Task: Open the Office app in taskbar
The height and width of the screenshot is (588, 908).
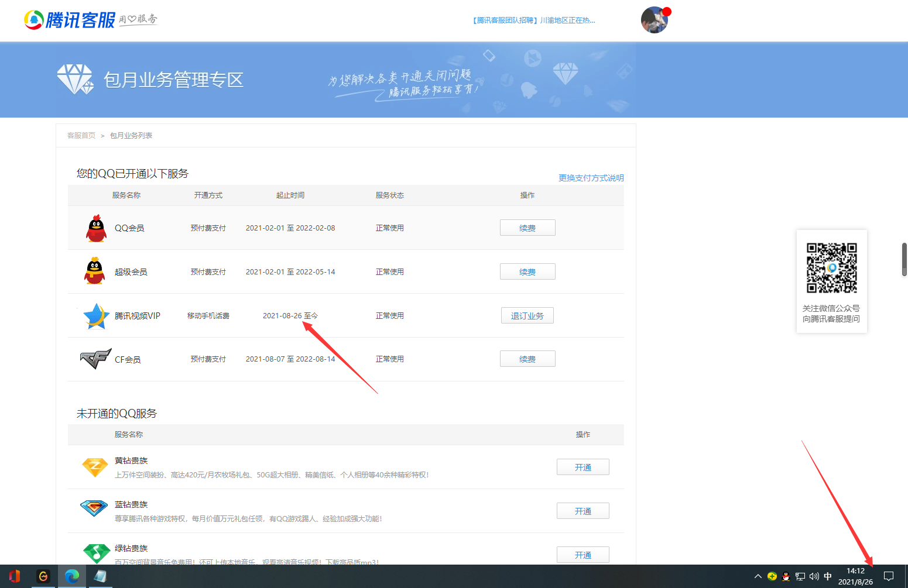Action: [15, 576]
